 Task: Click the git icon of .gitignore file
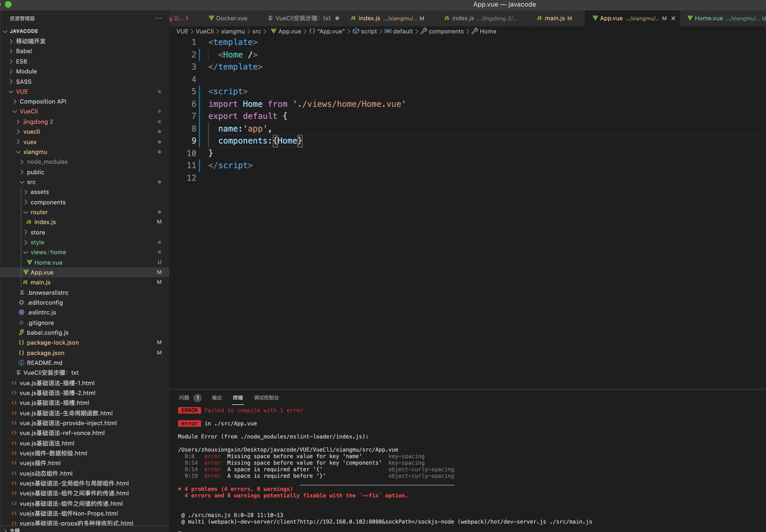(21, 323)
